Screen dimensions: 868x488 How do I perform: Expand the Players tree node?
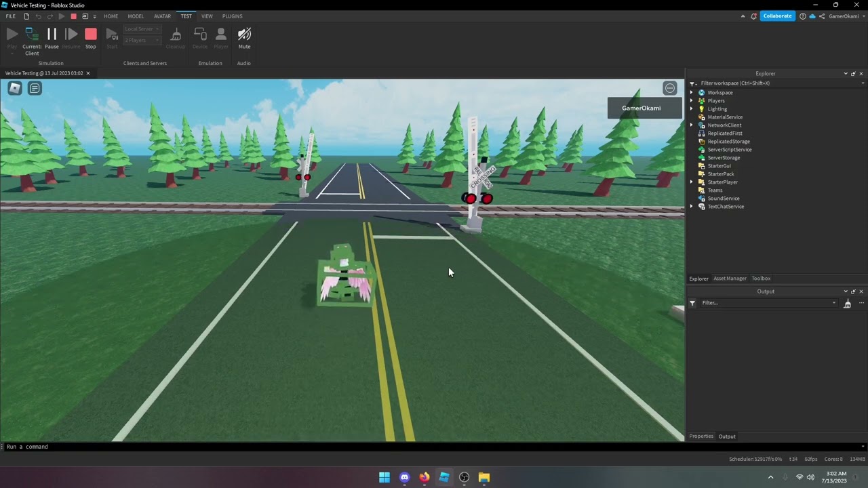coord(692,100)
